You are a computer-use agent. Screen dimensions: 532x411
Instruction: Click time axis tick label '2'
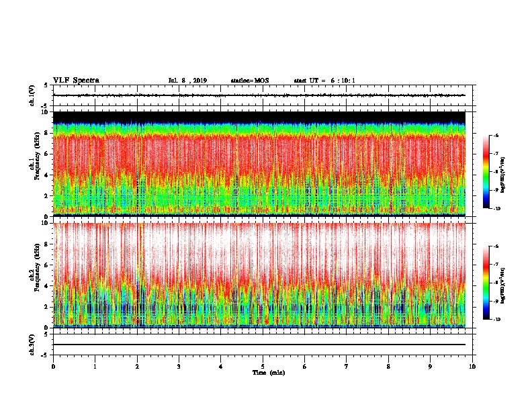tap(137, 367)
